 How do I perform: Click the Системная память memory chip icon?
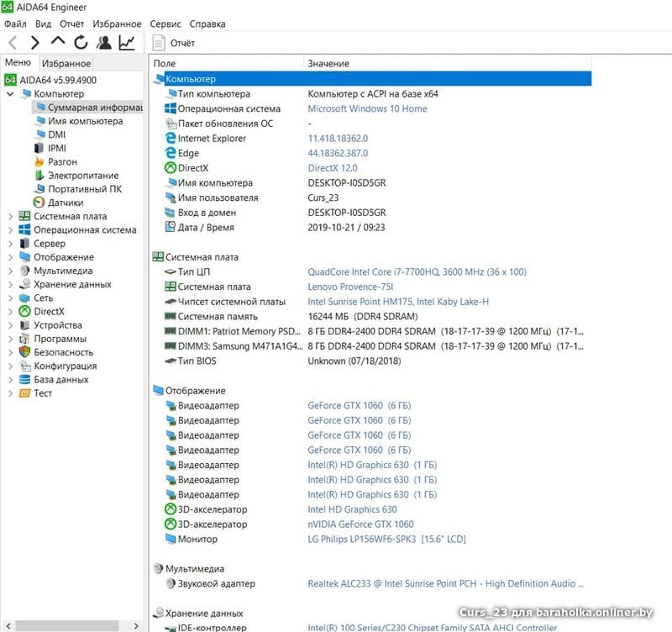pos(171,317)
